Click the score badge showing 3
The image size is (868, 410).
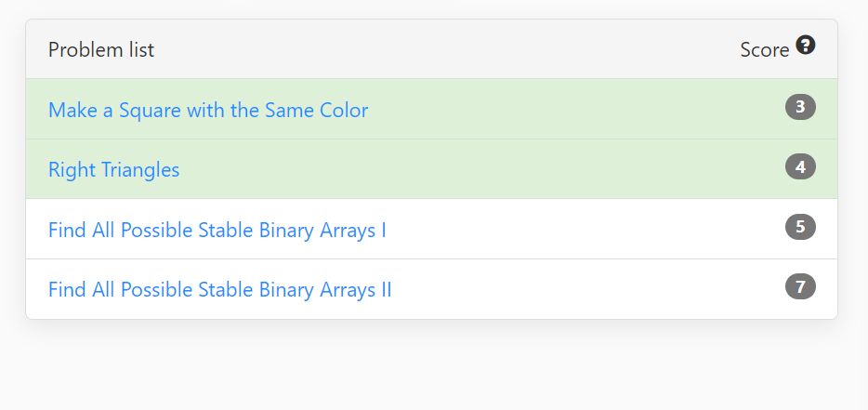[x=800, y=107]
